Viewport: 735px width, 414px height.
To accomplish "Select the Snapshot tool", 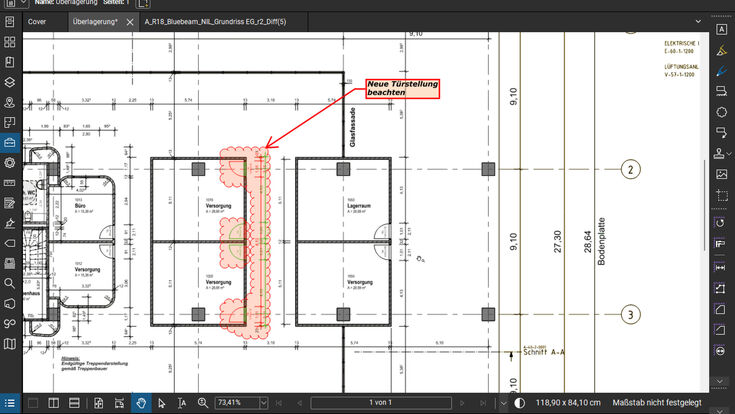I will click(x=721, y=195).
